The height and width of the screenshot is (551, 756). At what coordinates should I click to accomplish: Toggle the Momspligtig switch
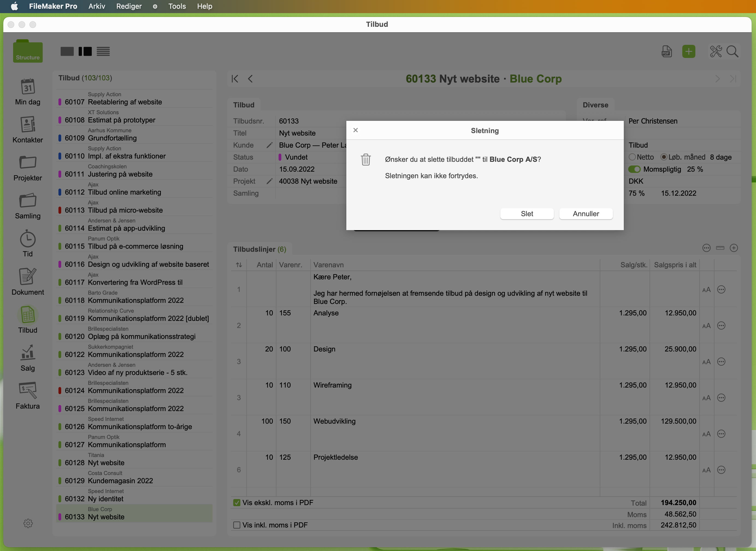pos(634,169)
